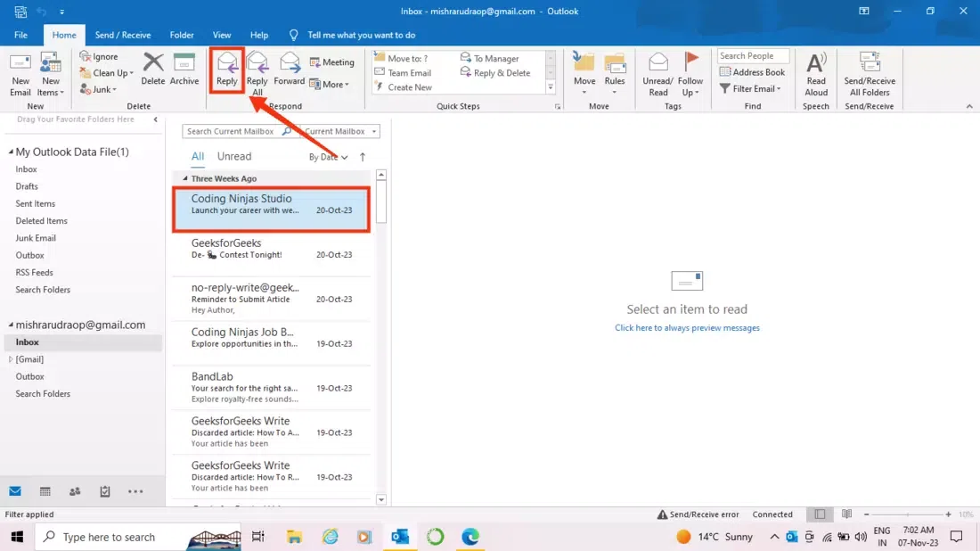This screenshot has height=551, width=980.
Task: Open the View tab
Action: 221,35
